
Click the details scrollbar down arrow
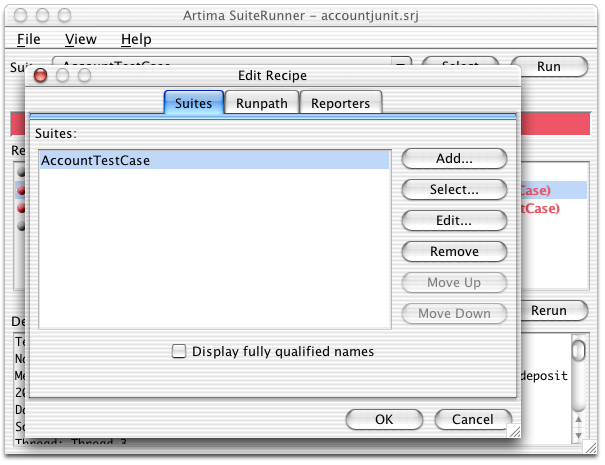tap(578, 435)
